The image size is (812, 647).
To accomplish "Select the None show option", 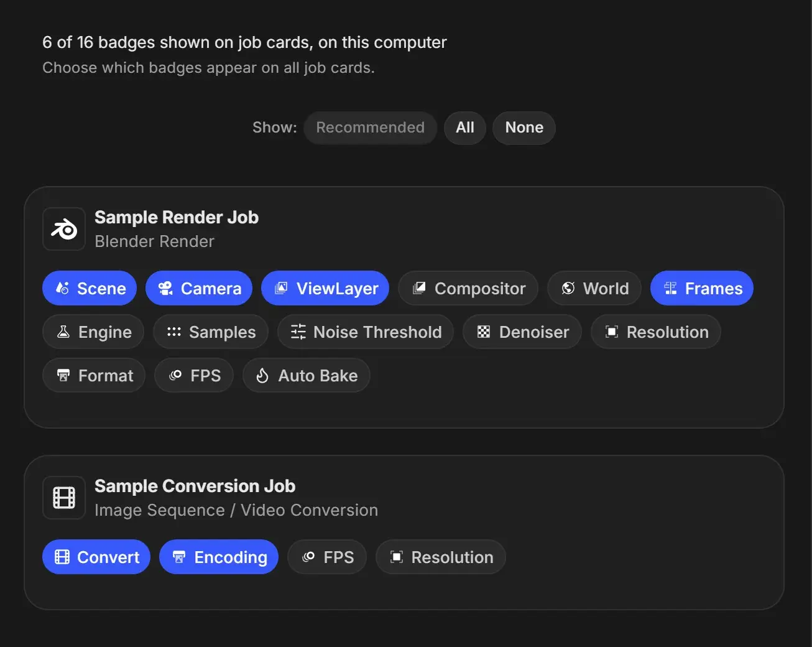I will pyautogui.click(x=524, y=128).
